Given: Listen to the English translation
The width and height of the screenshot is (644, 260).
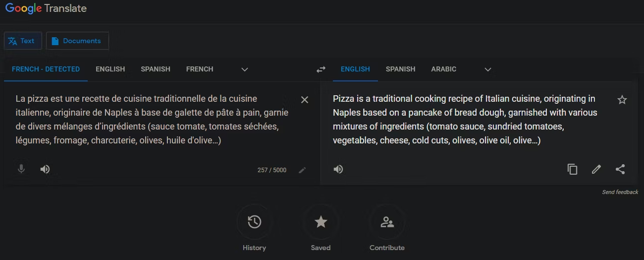Looking at the screenshot, I should [x=338, y=169].
